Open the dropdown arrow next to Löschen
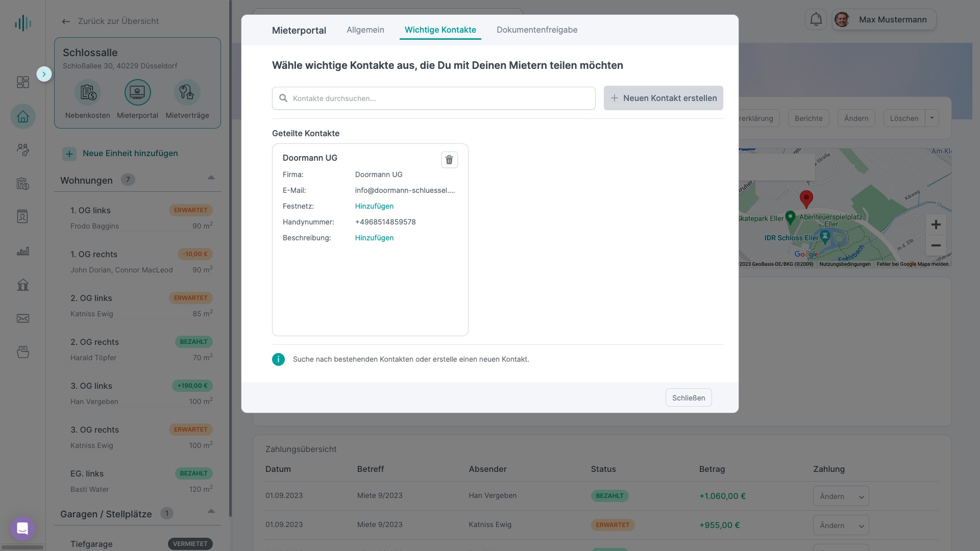Screen dimensions: 980x551 click(932, 118)
